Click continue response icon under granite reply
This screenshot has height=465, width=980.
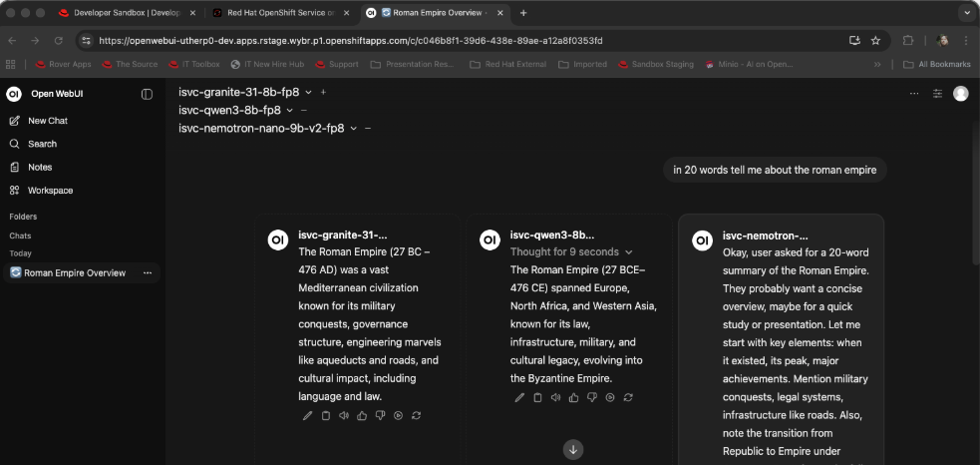(x=398, y=415)
